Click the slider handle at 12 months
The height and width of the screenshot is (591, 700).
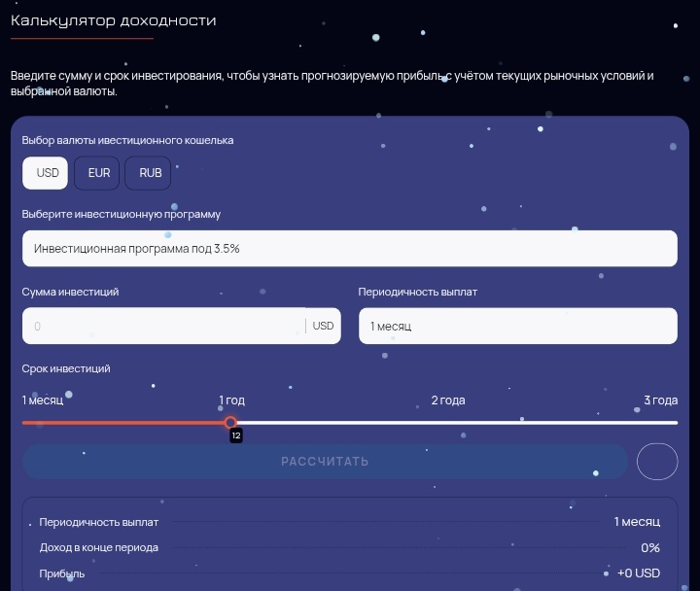tap(230, 422)
